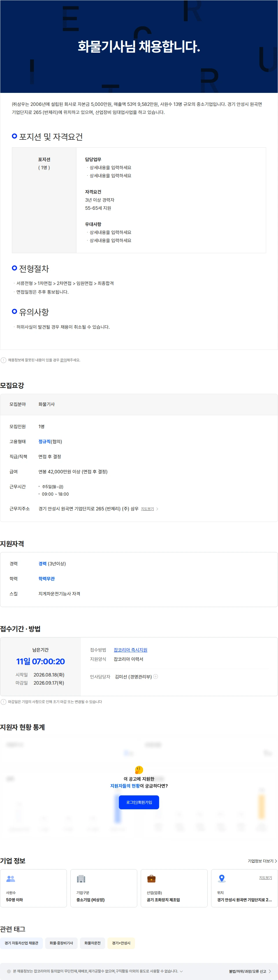Click the 사원수 people icon

point(11,878)
